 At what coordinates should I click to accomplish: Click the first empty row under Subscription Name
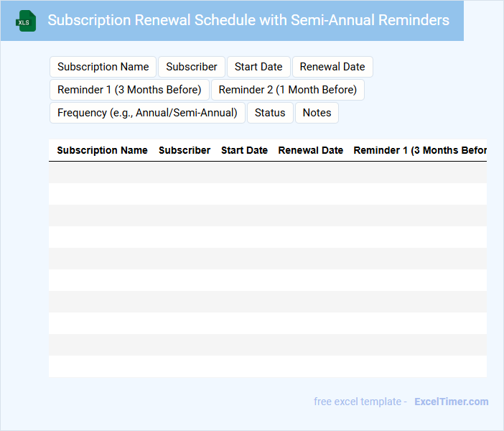point(102,172)
